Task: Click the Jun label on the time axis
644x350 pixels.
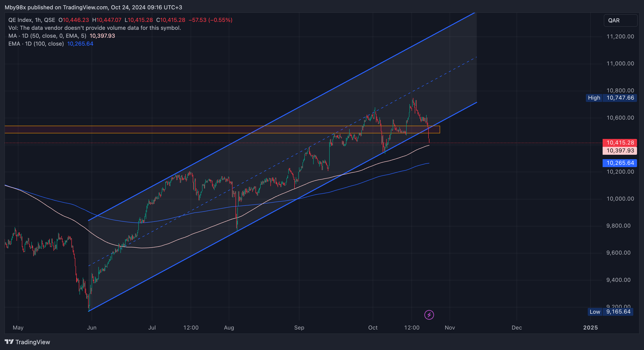Action: pyautogui.click(x=92, y=327)
